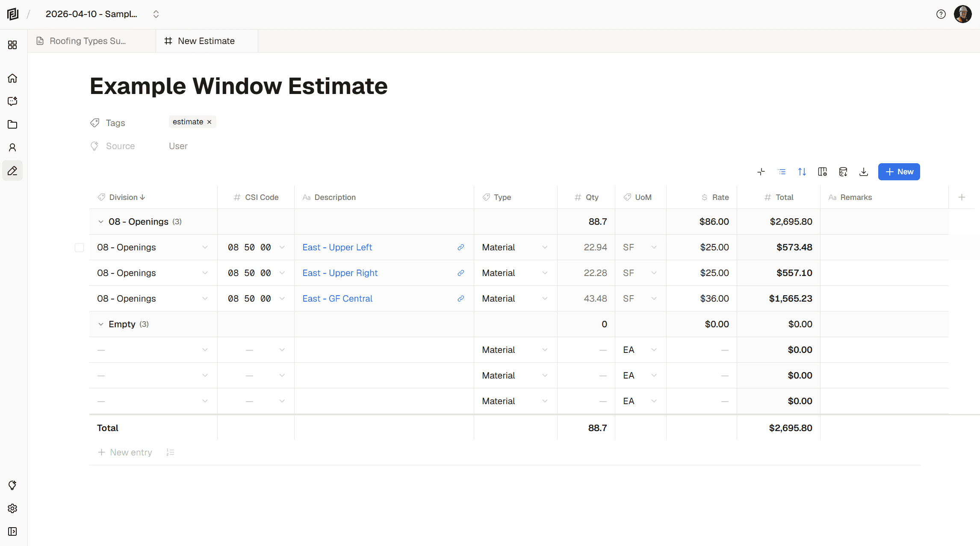The height and width of the screenshot is (546, 980).
Task: Click the download/export icon in table toolbar
Action: [x=864, y=172]
